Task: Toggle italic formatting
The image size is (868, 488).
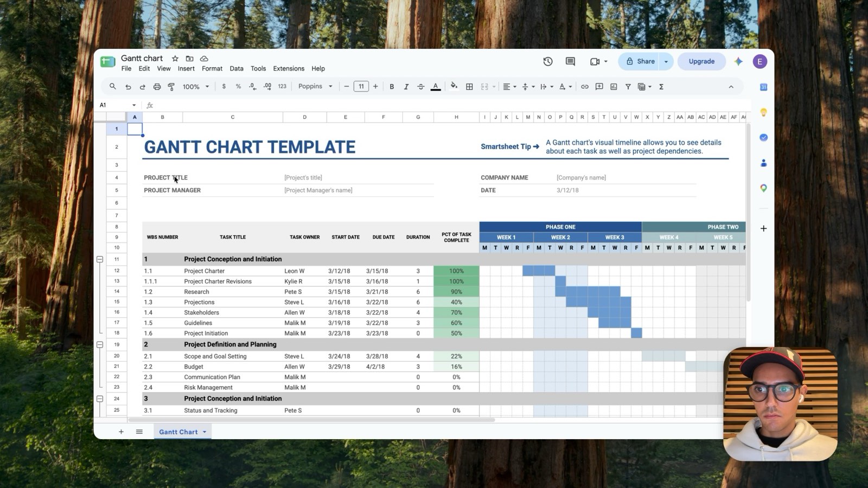Action: [406, 87]
